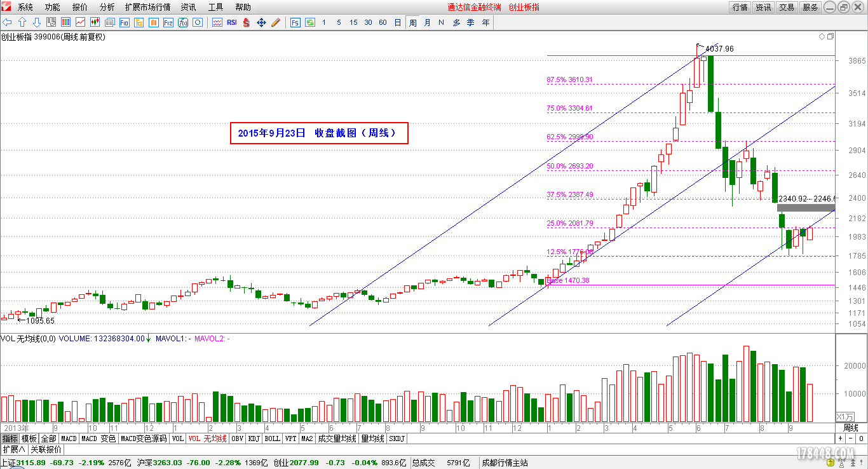Select the OBV indicator tab

(237, 438)
